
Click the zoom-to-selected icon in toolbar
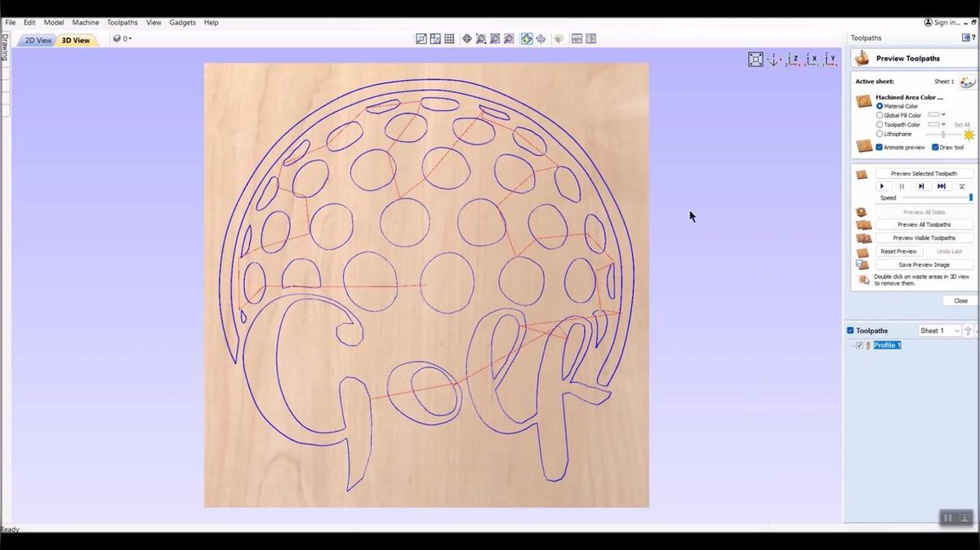tap(509, 38)
